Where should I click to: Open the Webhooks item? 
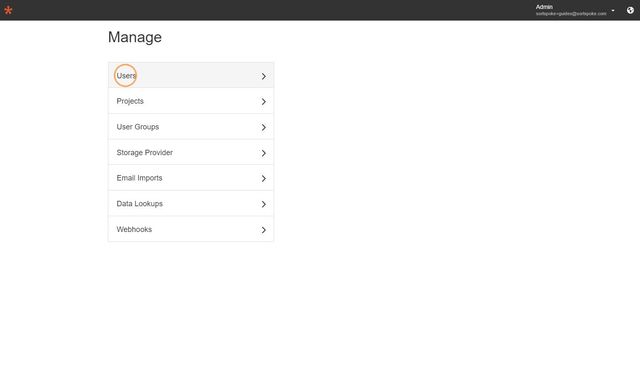(191, 229)
